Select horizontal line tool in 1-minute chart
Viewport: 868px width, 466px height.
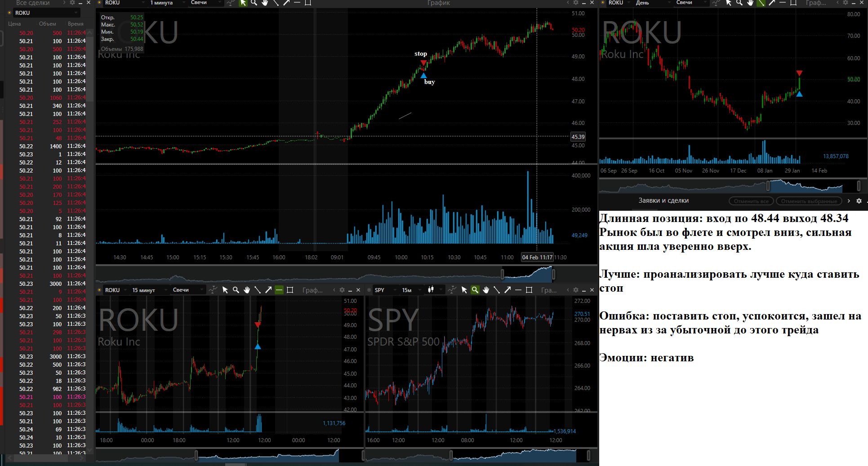click(297, 3)
